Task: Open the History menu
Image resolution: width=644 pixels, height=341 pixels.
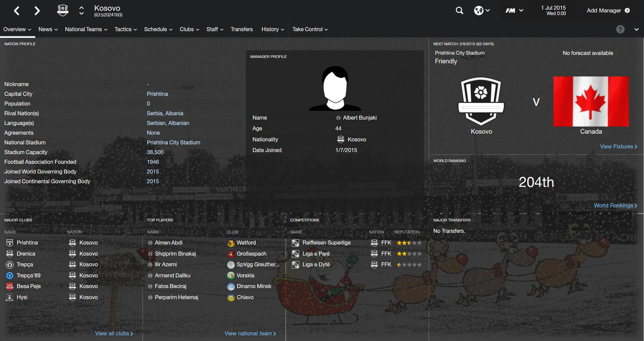Action: (273, 29)
